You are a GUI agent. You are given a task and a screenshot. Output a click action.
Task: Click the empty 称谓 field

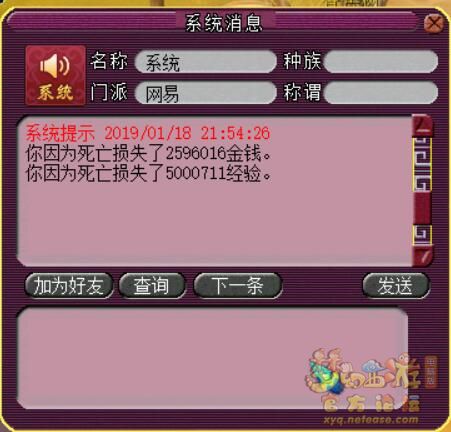381,93
